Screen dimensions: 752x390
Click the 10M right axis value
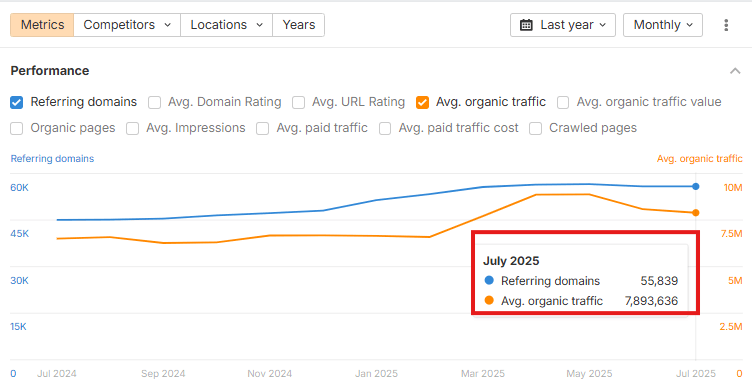[733, 188]
